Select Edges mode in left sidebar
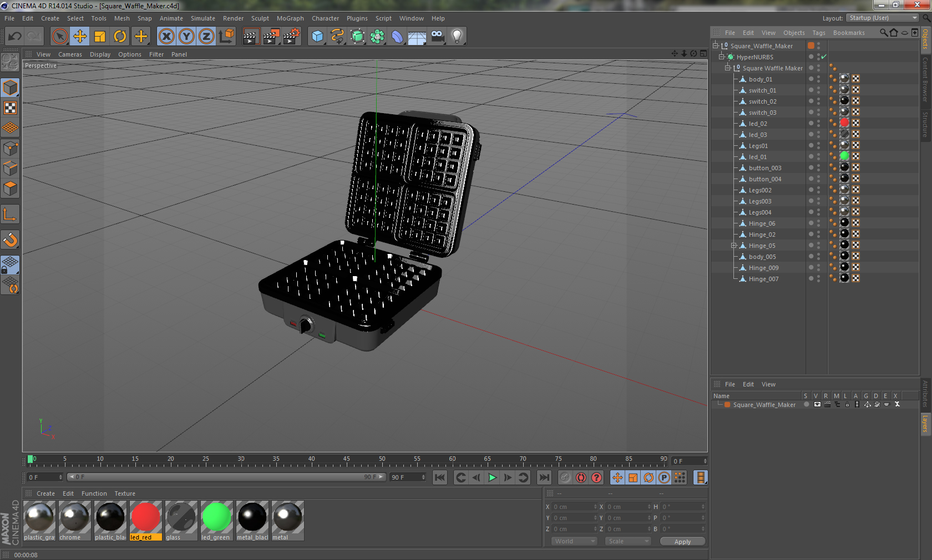The height and width of the screenshot is (560, 932). point(10,168)
